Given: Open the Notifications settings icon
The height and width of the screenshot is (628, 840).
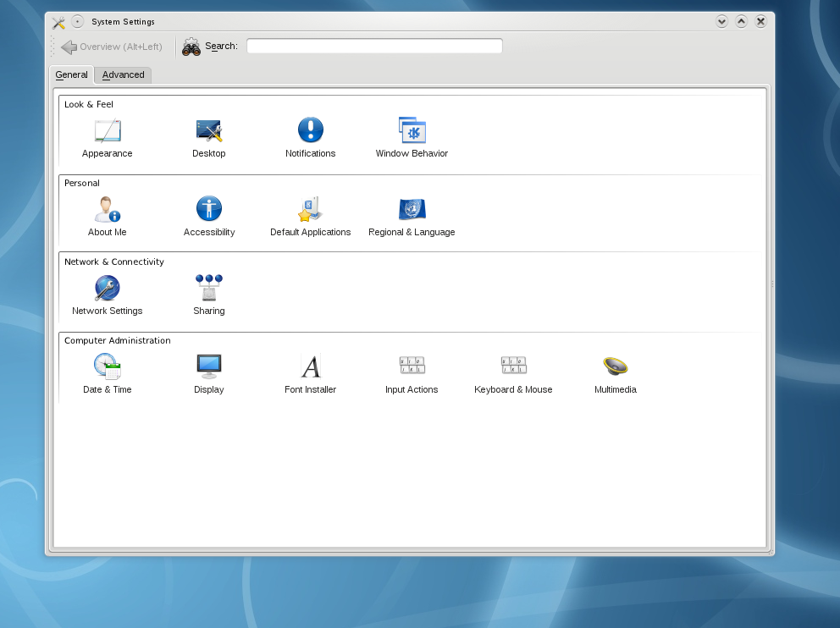Looking at the screenshot, I should [311, 130].
